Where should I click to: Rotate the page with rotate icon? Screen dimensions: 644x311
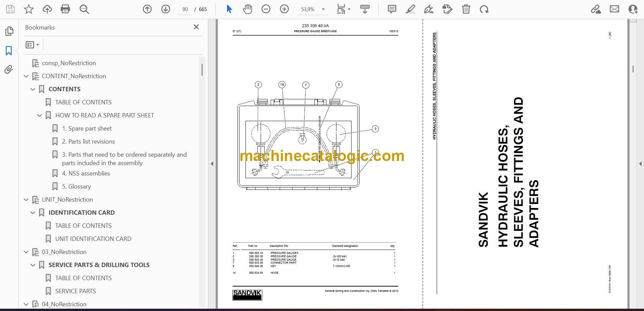[x=484, y=9]
